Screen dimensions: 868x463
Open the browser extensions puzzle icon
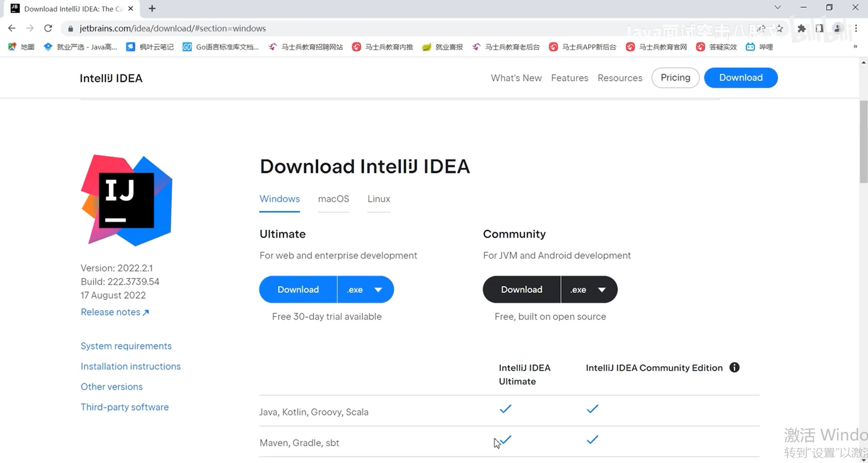click(801, 28)
